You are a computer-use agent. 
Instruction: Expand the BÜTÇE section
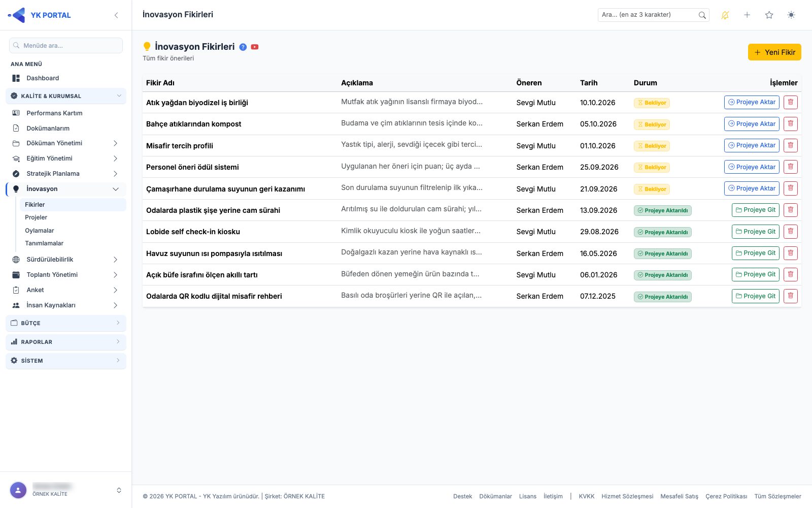pyautogui.click(x=66, y=323)
